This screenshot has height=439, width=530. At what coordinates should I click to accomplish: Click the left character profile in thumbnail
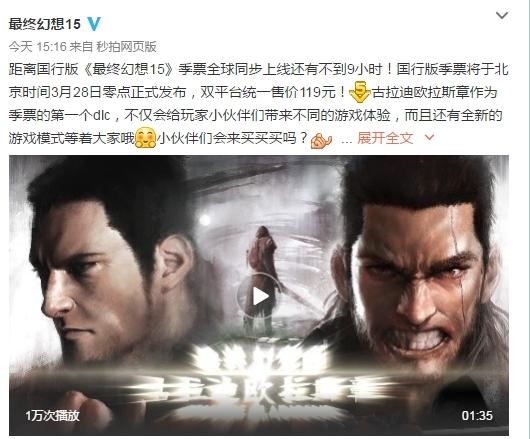tap(108, 270)
